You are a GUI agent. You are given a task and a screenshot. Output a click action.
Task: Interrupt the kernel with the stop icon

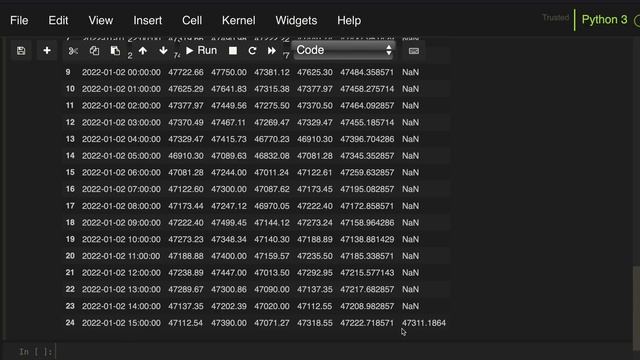coord(233,51)
